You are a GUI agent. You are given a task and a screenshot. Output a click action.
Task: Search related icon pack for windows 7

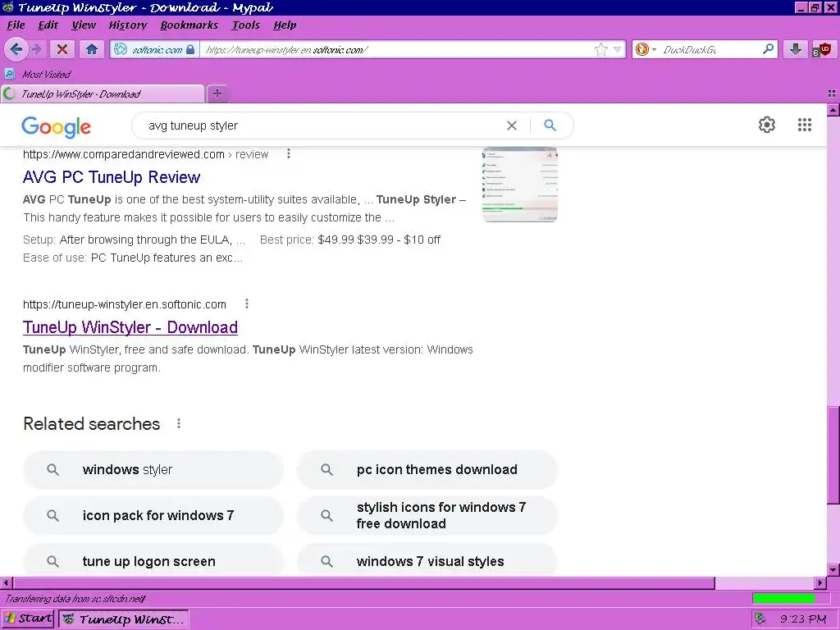[153, 515]
